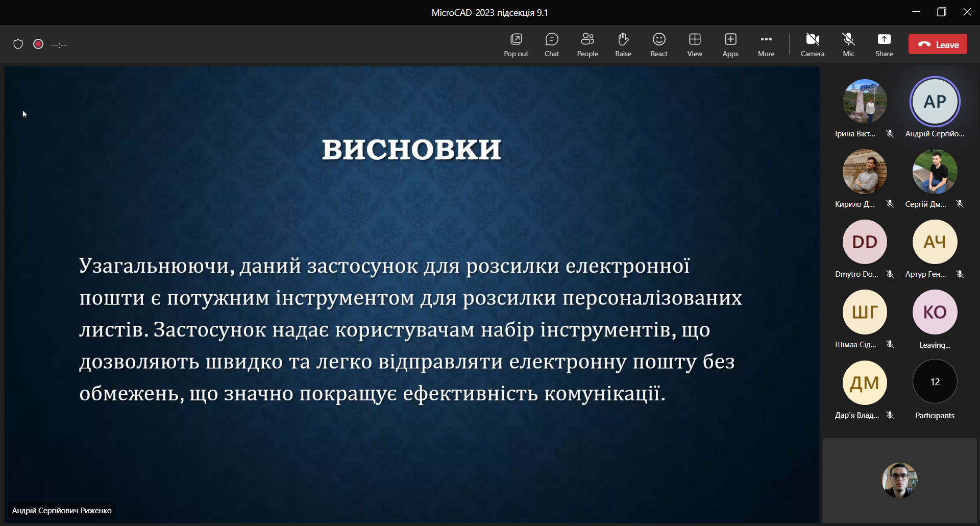Share your screen content

884,44
